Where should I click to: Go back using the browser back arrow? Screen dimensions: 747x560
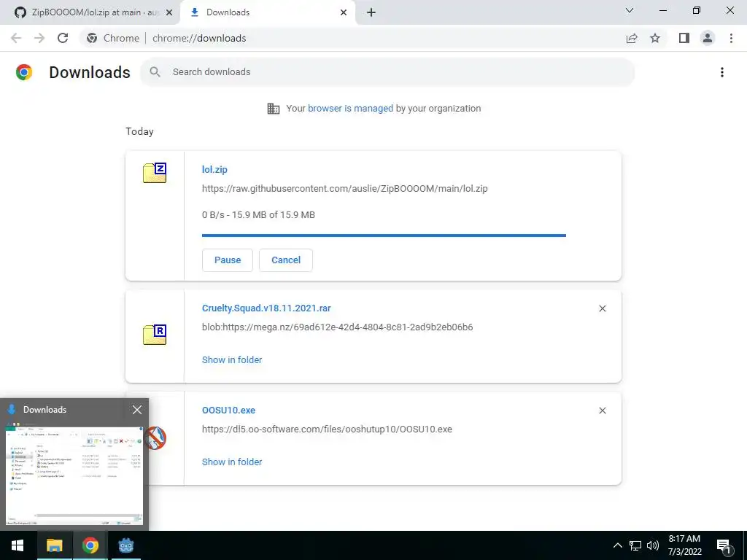[16, 38]
